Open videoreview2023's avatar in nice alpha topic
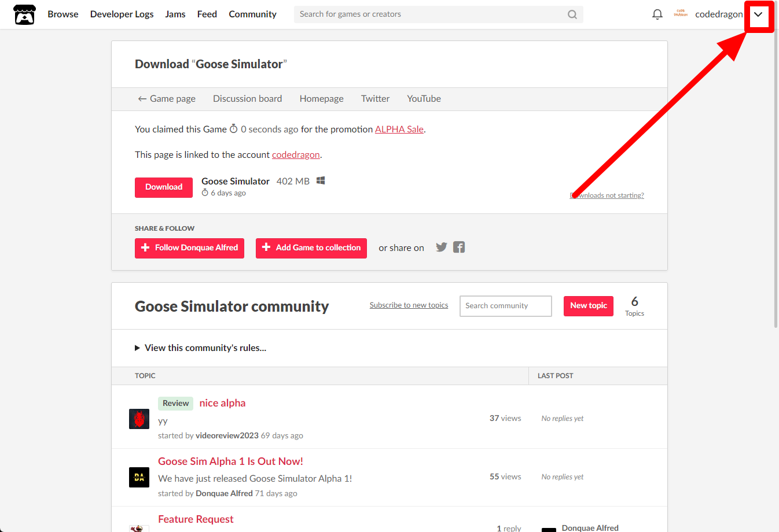 point(139,419)
